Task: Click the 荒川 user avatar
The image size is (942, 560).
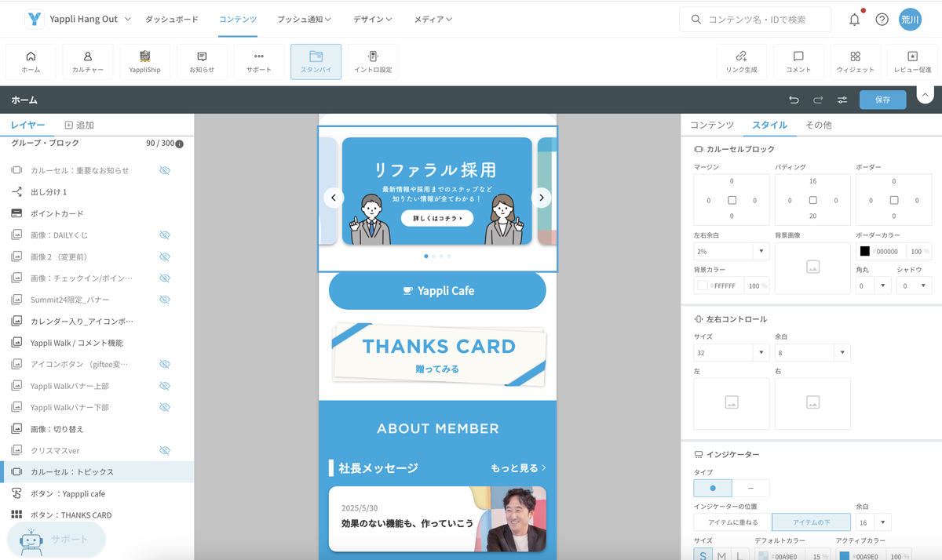Action: click(x=910, y=20)
